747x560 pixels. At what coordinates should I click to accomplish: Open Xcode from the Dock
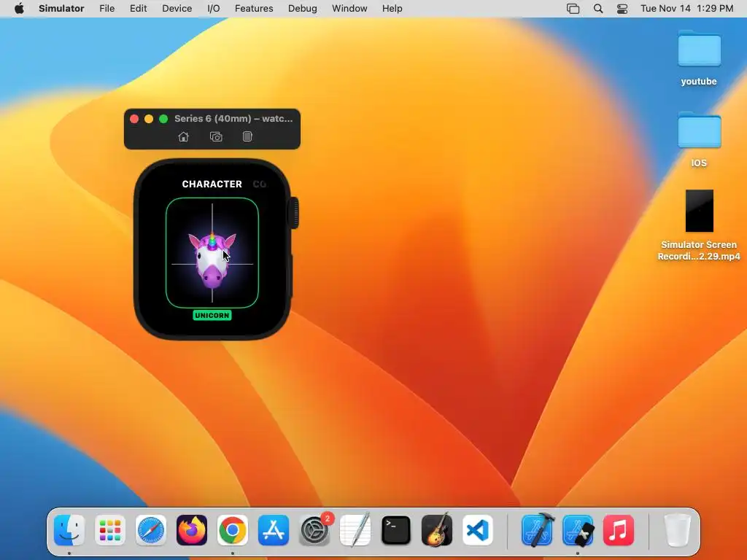pyautogui.click(x=537, y=530)
